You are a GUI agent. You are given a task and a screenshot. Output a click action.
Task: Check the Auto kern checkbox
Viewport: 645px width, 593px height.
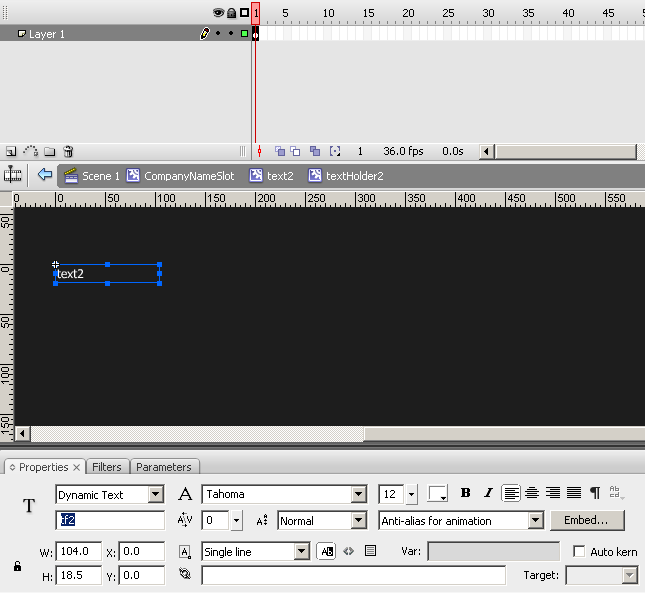tap(579, 551)
